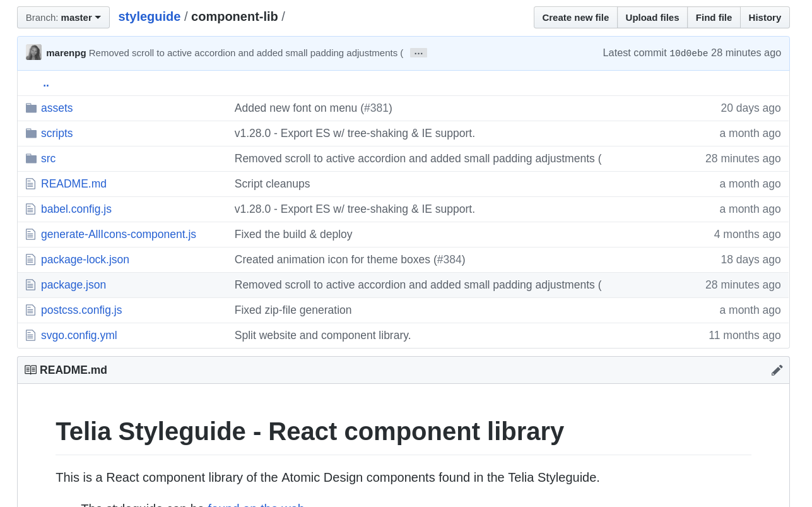Click the package.json file icon
812x507 pixels.
click(x=30, y=285)
